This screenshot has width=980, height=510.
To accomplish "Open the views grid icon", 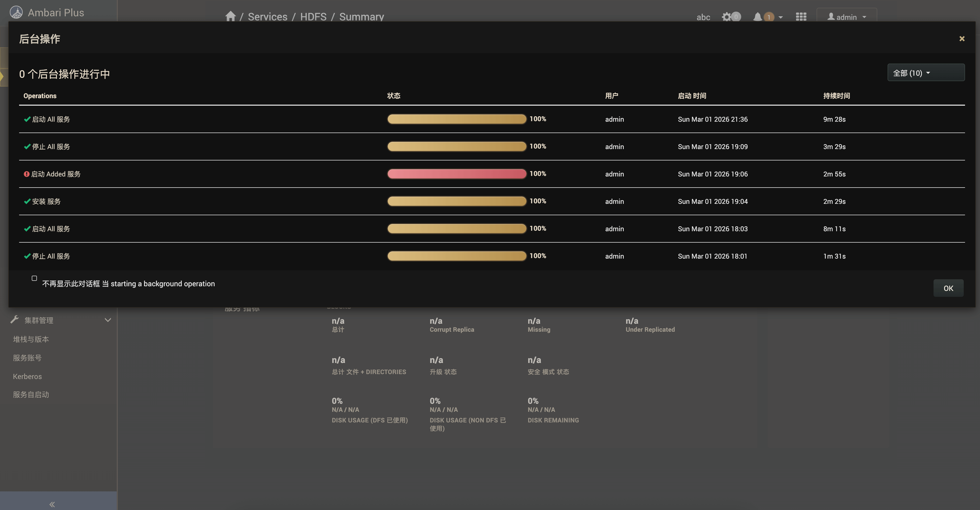I will tap(801, 17).
